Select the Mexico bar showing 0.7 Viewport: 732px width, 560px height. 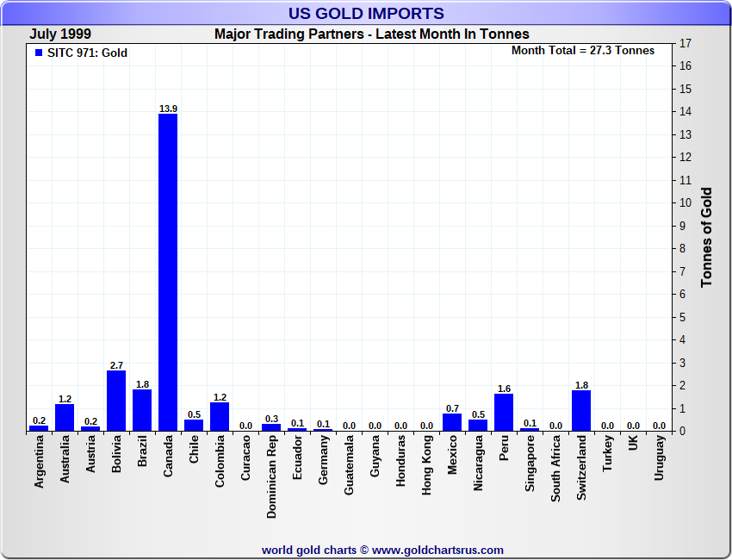[x=452, y=422]
